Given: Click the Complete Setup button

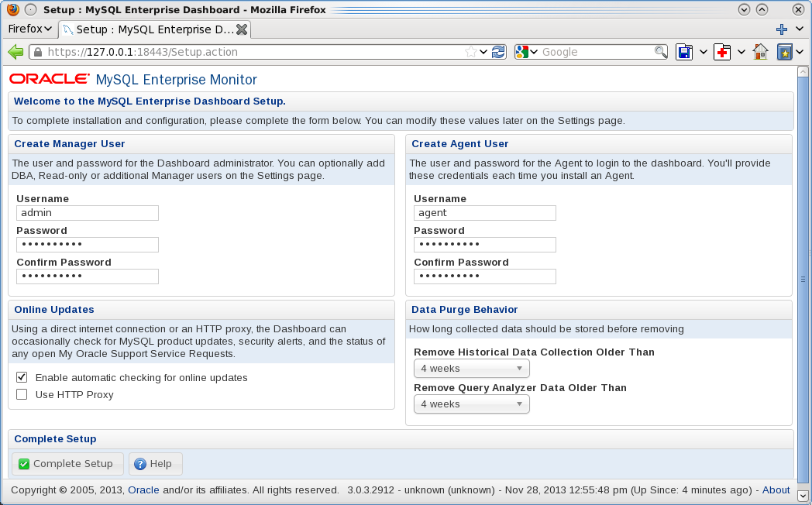Looking at the screenshot, I should click(x=68, y=464).
